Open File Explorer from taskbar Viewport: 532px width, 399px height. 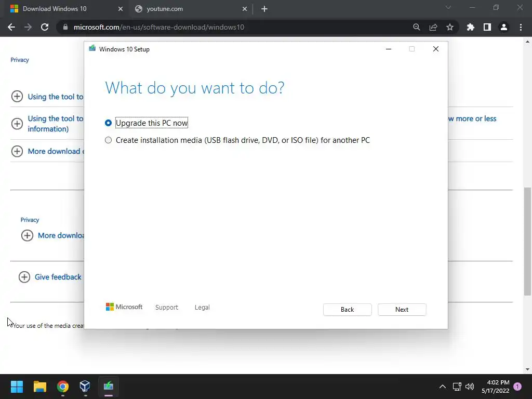pos(39,387)
